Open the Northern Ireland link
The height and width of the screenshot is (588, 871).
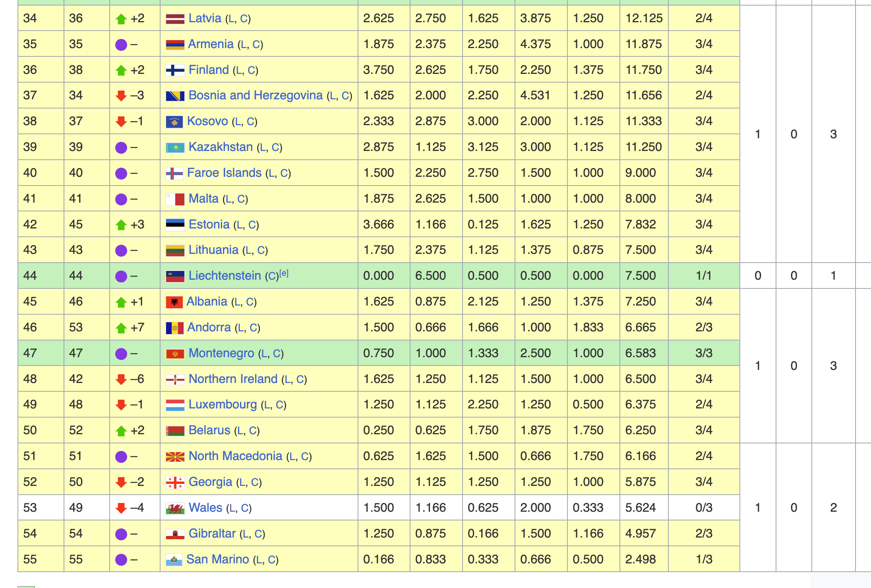coord(233,379)
